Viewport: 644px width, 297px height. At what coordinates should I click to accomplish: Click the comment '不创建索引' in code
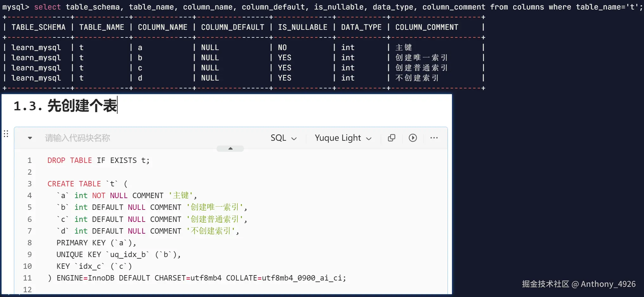tap(211, 231)
